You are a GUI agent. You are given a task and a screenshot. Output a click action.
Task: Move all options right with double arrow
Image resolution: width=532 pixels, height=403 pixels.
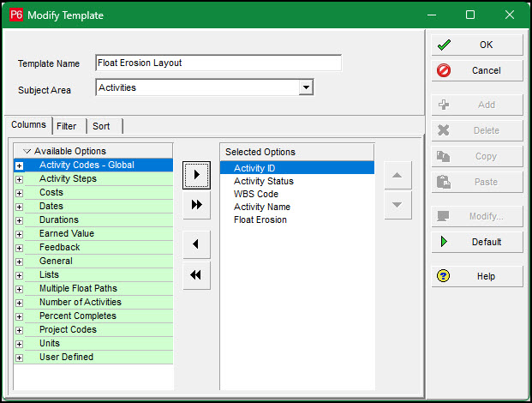(196, 205)
